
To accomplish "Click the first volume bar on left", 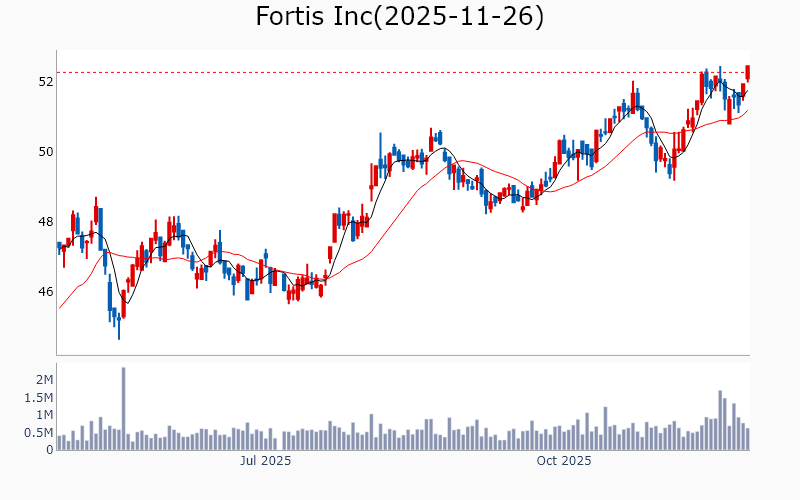I will 59,443.
